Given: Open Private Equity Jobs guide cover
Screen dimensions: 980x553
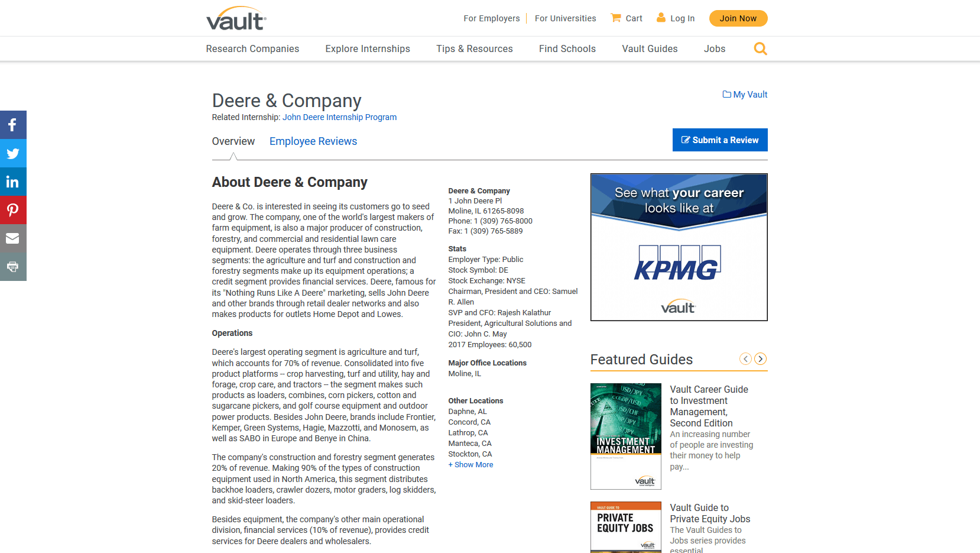Looking at the screenshot, I should [x=626, y=527].
